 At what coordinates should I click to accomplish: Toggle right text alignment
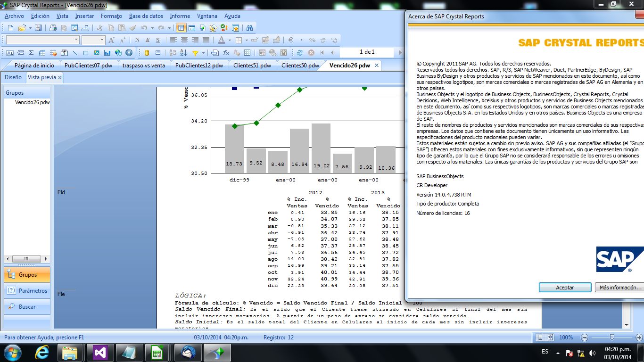pos(195,40)
